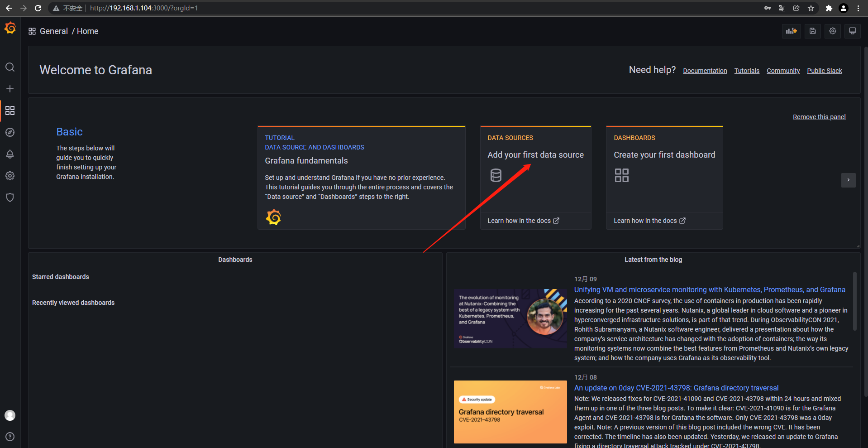
Task: Open the Help question mark icon
Action: click(x=10, y=437)
